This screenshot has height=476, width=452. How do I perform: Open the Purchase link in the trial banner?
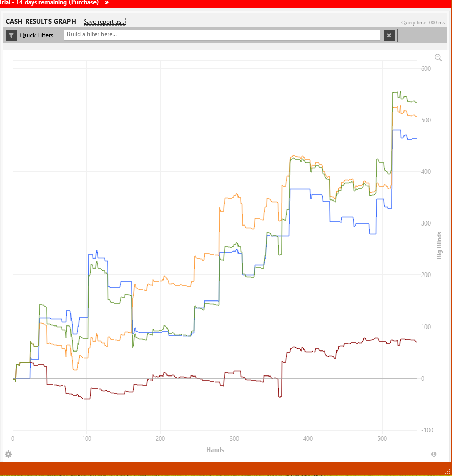84,3
